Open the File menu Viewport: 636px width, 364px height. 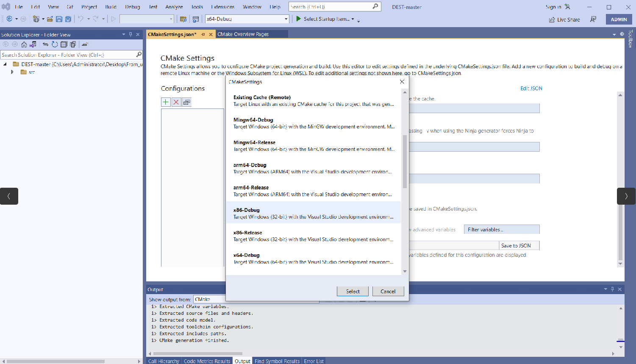[19, 7]
